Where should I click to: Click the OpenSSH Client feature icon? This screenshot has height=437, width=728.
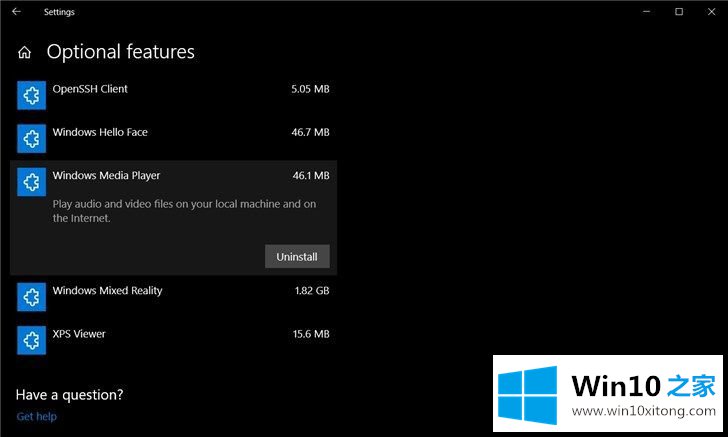[x=32, y=95]
